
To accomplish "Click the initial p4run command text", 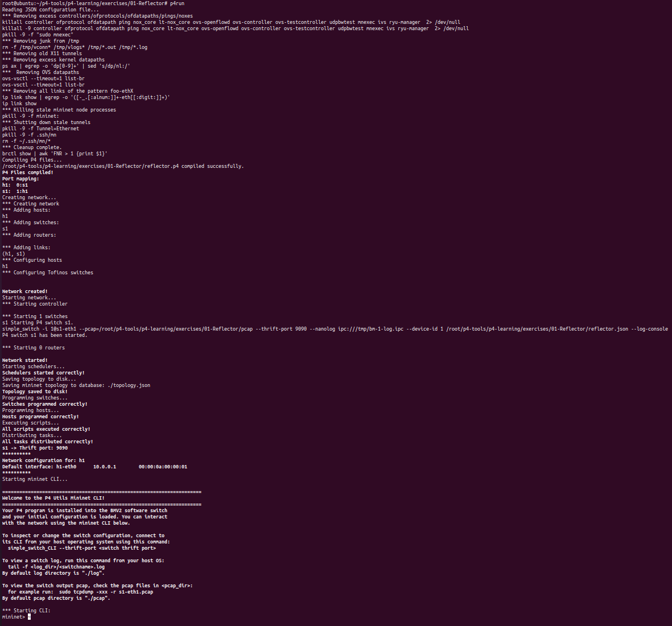I will coord(177,3).
